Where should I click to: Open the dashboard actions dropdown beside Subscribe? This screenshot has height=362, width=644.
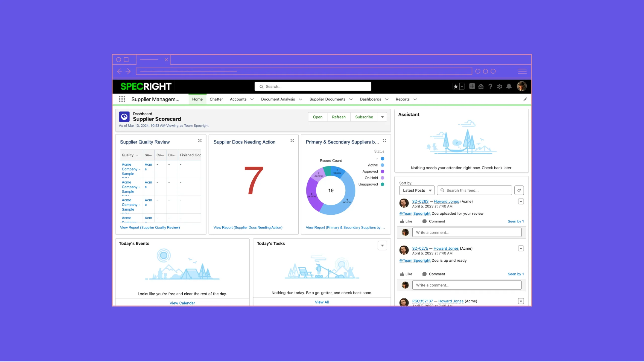382,117
